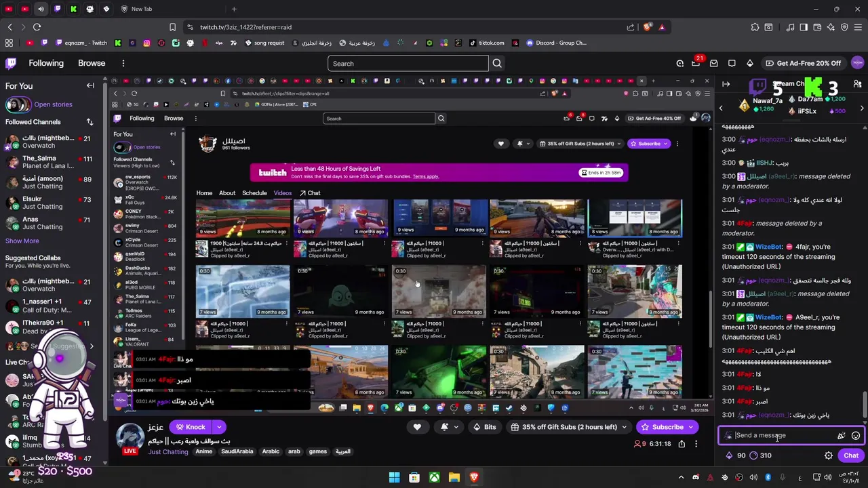The image size is (868, 488).
Task: Click the search magnifier button
Action: click(497, 64)
